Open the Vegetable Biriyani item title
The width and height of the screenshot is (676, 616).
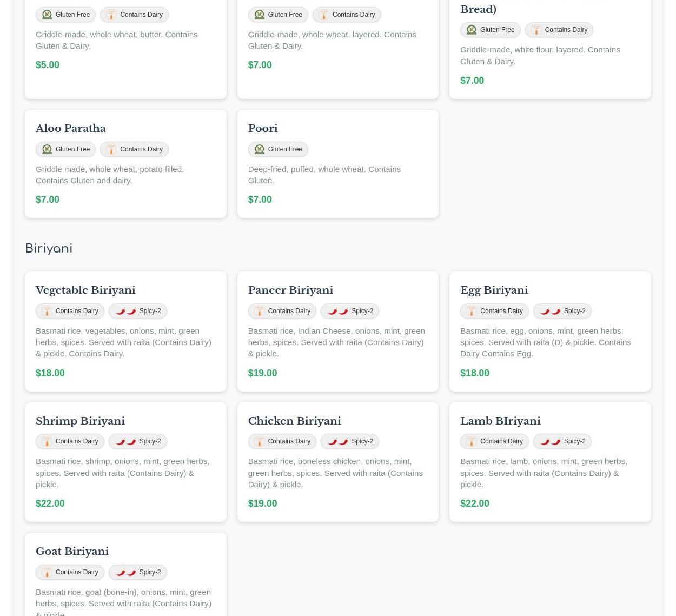[x=85, y=290]
